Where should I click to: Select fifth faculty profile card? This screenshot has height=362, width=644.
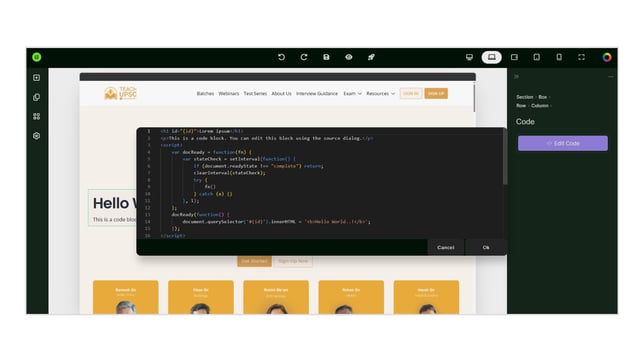(426, 297)
